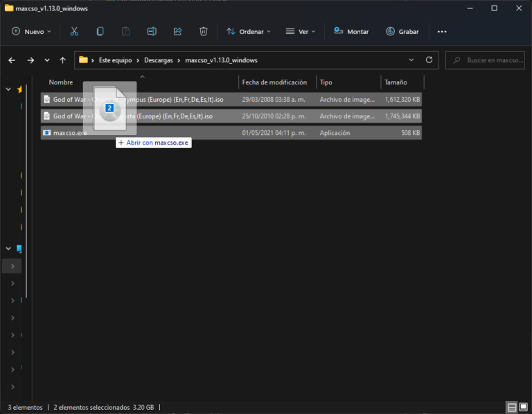Sort files by Tamaño column header
Viewport: 532px width, 414px height.
click(396, 82)
